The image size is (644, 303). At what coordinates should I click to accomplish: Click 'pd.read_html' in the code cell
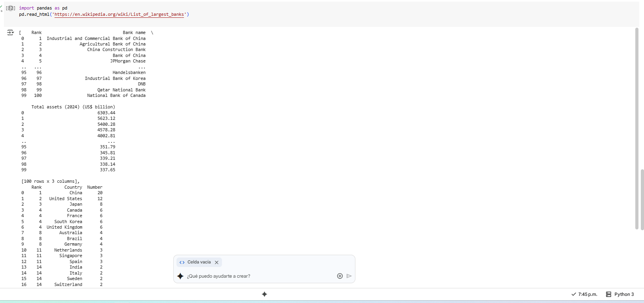34,14
